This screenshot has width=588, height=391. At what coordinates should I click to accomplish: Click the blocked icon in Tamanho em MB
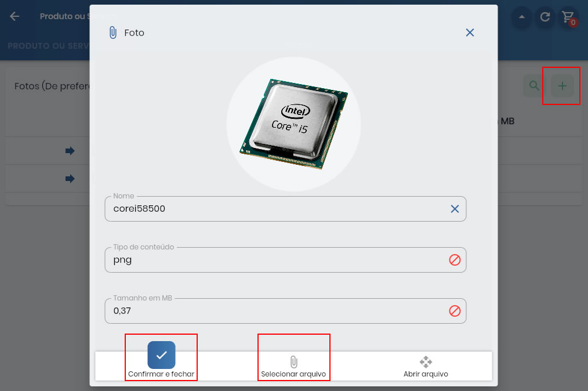coord(455,311)
